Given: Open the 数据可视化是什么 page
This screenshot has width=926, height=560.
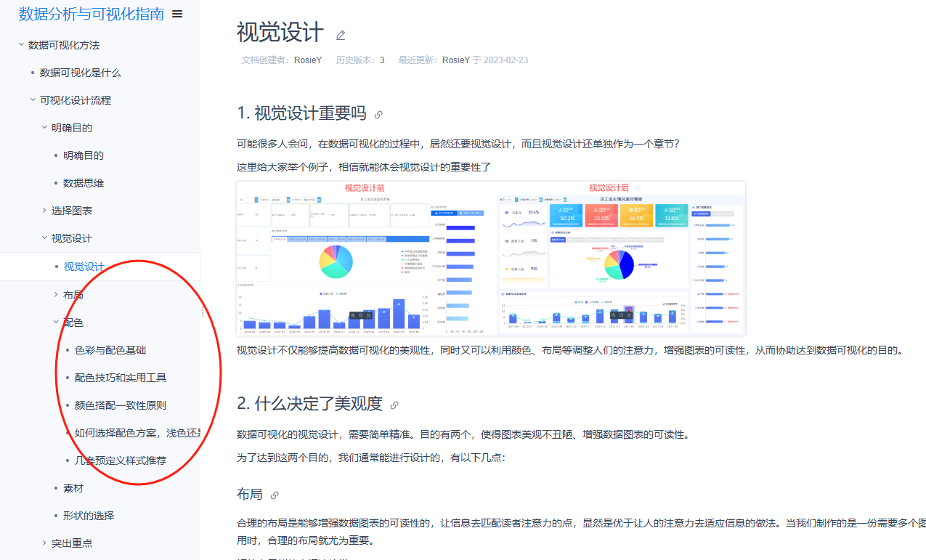Looking at the screenshot, I should click(x=81, y=73).
